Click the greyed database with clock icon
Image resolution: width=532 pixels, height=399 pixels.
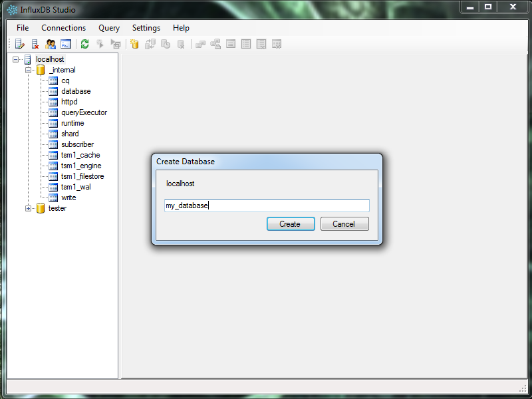point(166,44)
